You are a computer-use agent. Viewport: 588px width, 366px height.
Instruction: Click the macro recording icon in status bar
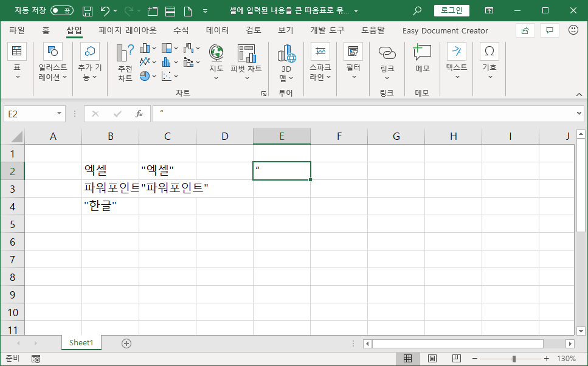point(36,359)
